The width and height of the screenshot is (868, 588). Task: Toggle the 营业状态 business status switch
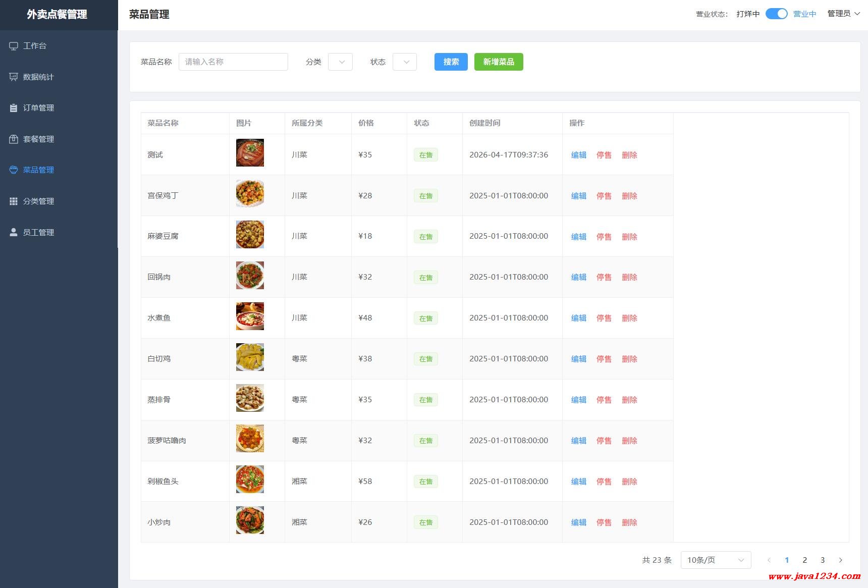point(776,14)
